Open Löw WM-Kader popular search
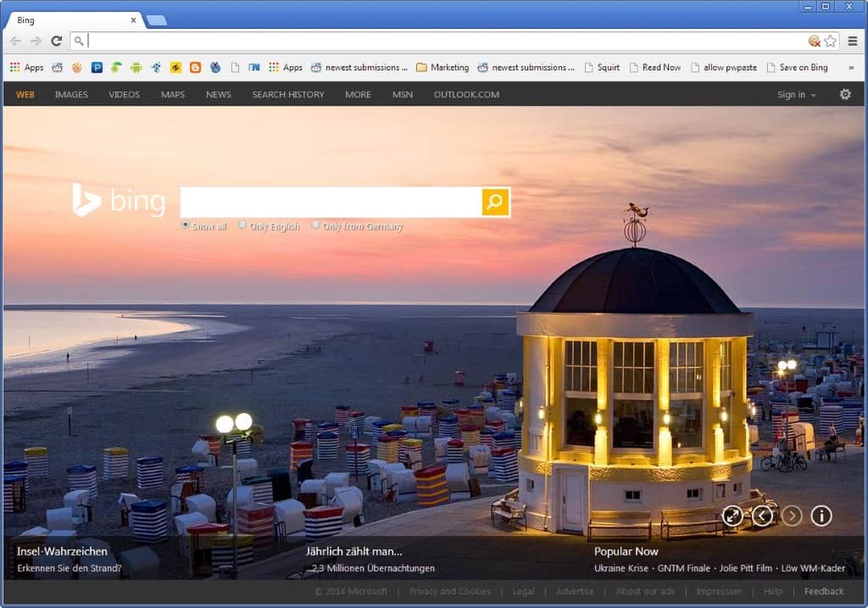 (813, 568)
